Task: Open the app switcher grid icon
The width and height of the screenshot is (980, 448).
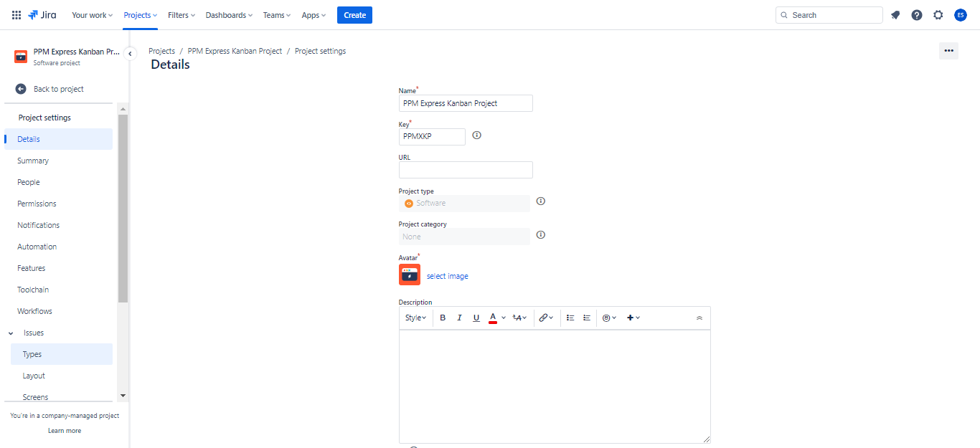Action: 17,15
